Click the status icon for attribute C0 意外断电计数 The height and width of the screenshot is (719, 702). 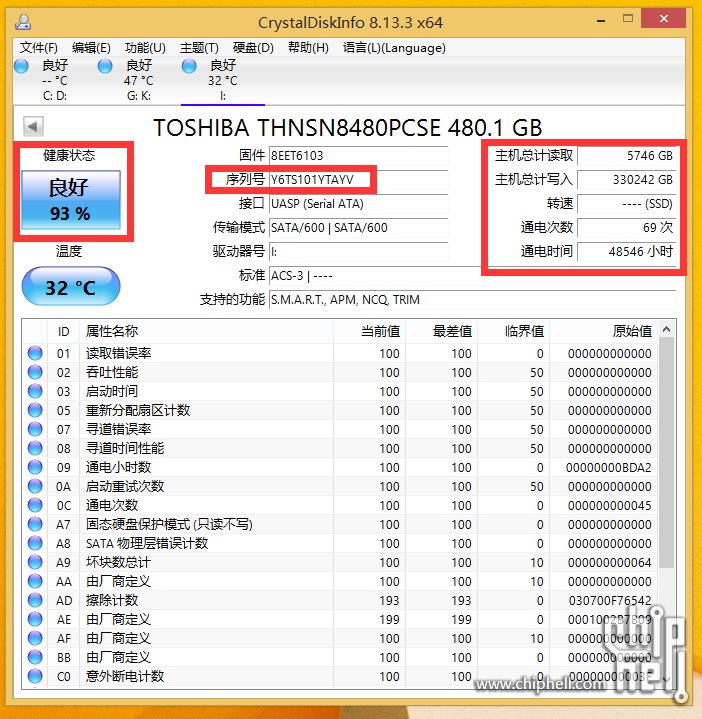coord(35,676)
